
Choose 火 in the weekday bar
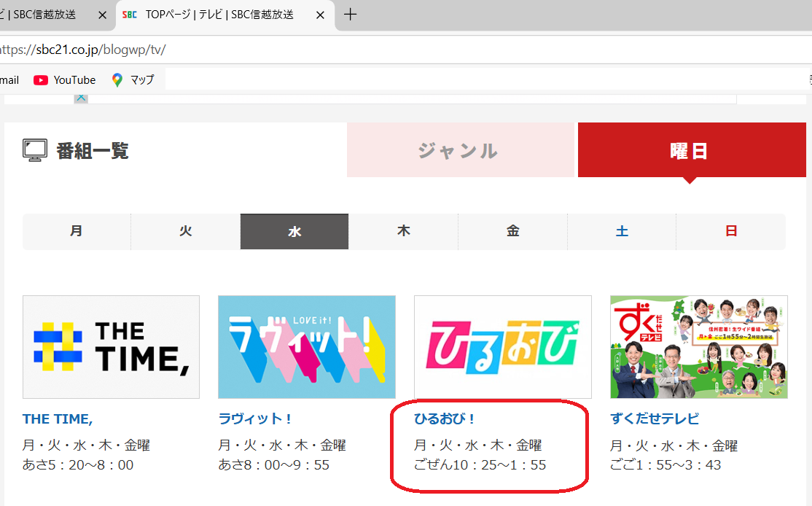point(185,231)
